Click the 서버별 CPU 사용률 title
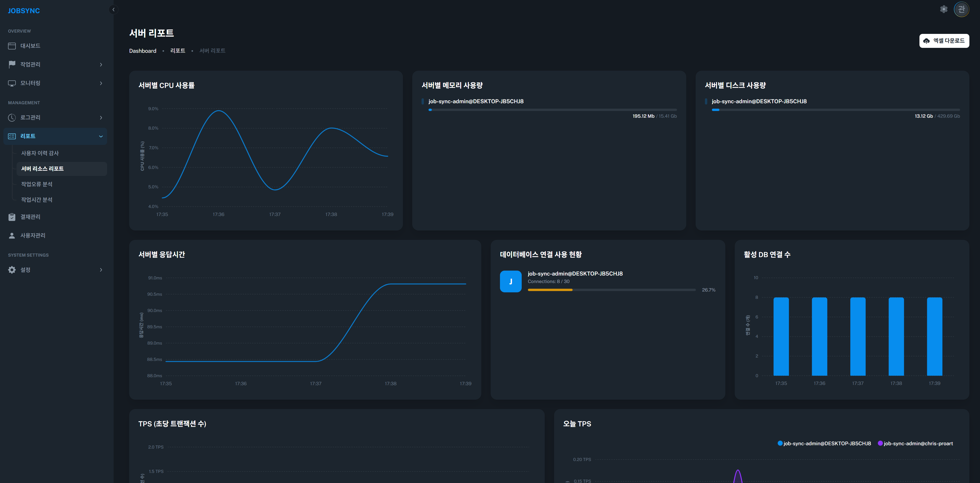 166,86
